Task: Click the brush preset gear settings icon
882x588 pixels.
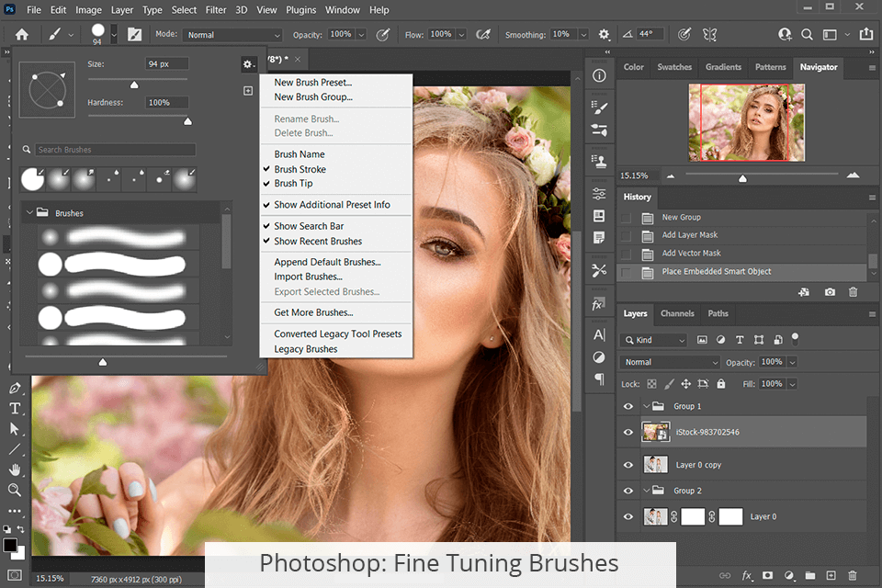Action: click(x=247, y=64)
